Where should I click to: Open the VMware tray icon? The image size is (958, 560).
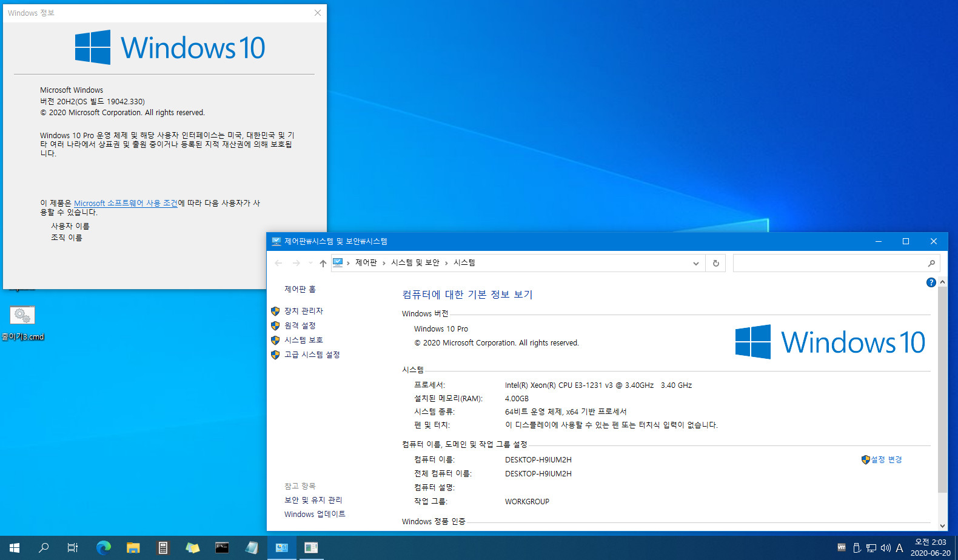(x=842, y=547)
